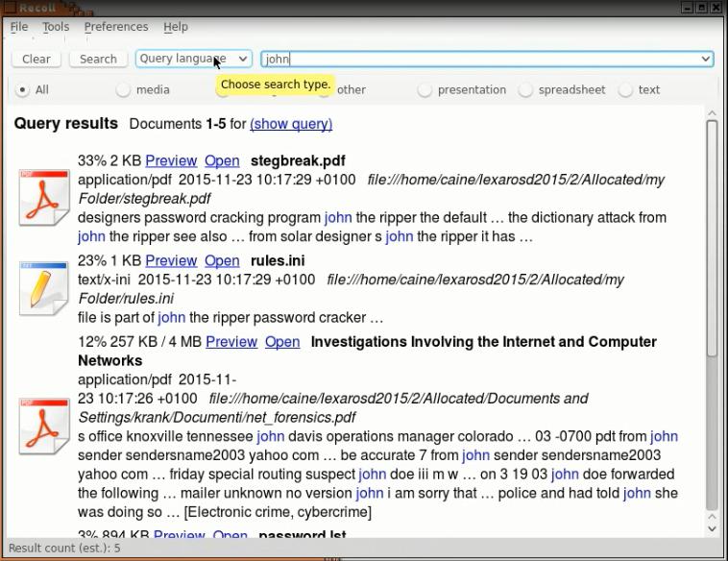Click the Investigations Involving the Internet title
The width and height of the screenshot is (728, 561).
click(x=367, y=351)
